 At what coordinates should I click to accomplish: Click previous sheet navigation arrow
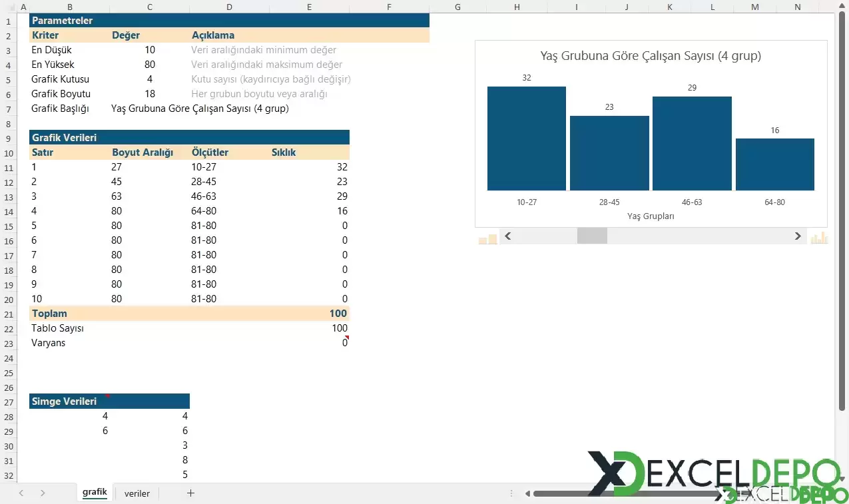(21, 493)
